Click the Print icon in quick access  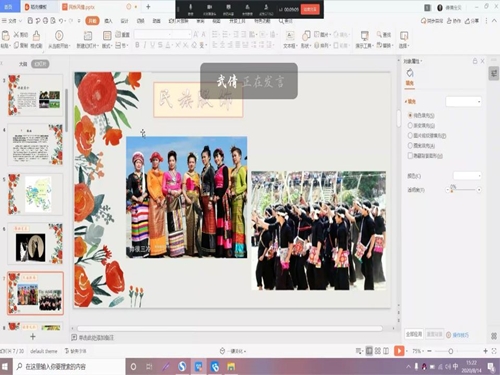point(46,21)
